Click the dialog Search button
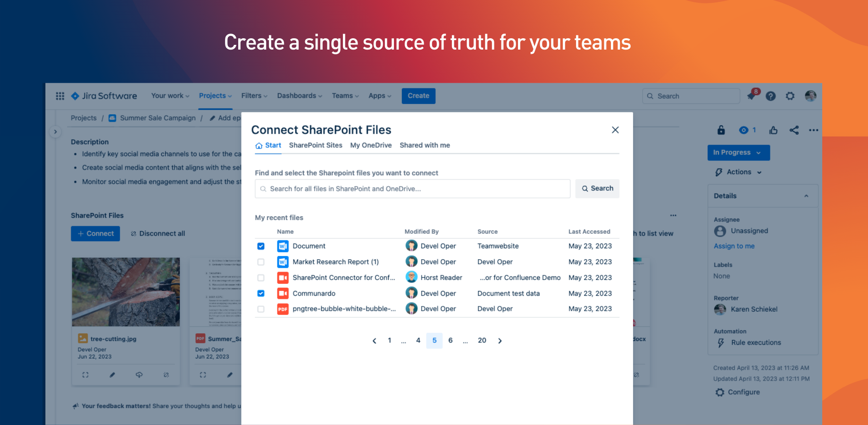The image size is (868, 425). tap(597, 188)
